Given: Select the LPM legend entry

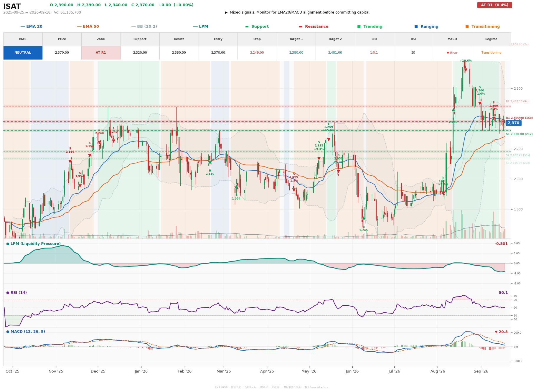Looking at the screenshot, I should 200,27.
